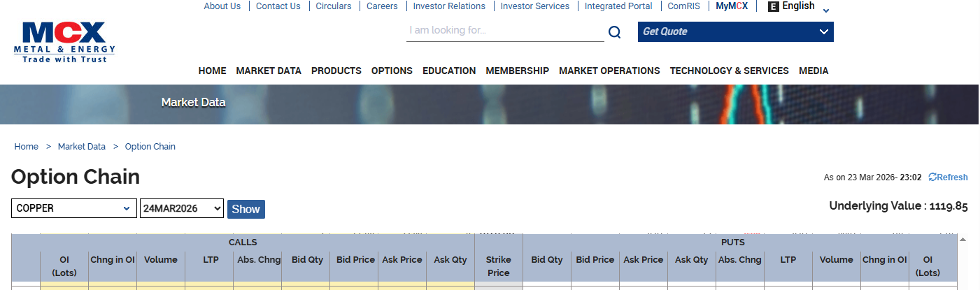Click the search magnifier icon
The height and width of the screenshot is (290, 980).
(x=614, y=32)
